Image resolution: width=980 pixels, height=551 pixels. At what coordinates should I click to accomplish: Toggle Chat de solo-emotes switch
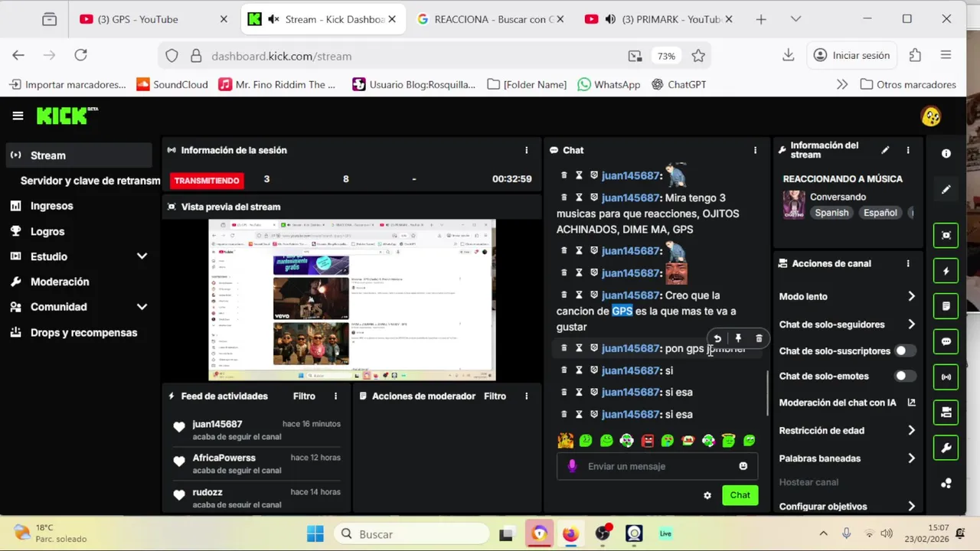click(x=905, y=377)
